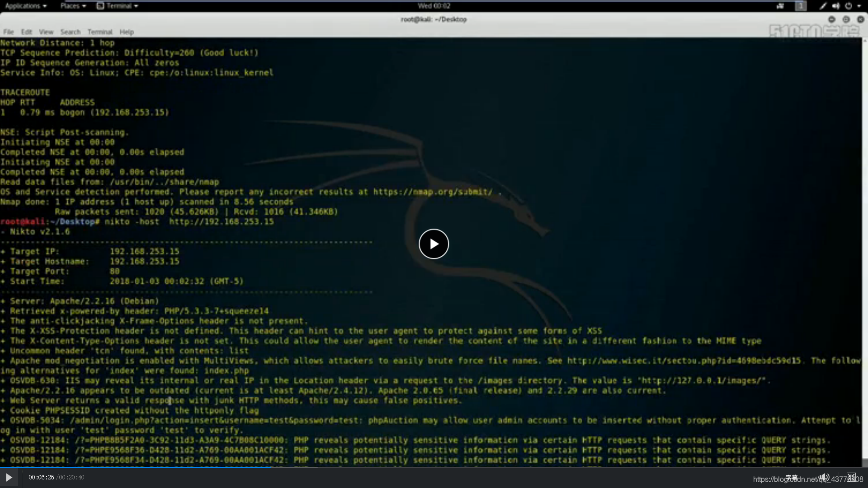Click the http://127.0.0.1/images/ text
The image size is (868, 488).
click(x=701, y=381)
